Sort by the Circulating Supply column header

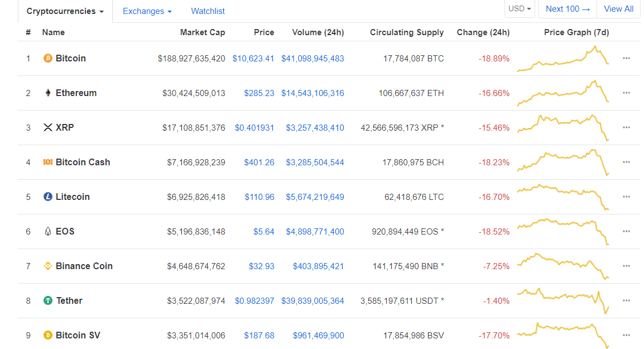pyautogui.click(x=407, y=32)
